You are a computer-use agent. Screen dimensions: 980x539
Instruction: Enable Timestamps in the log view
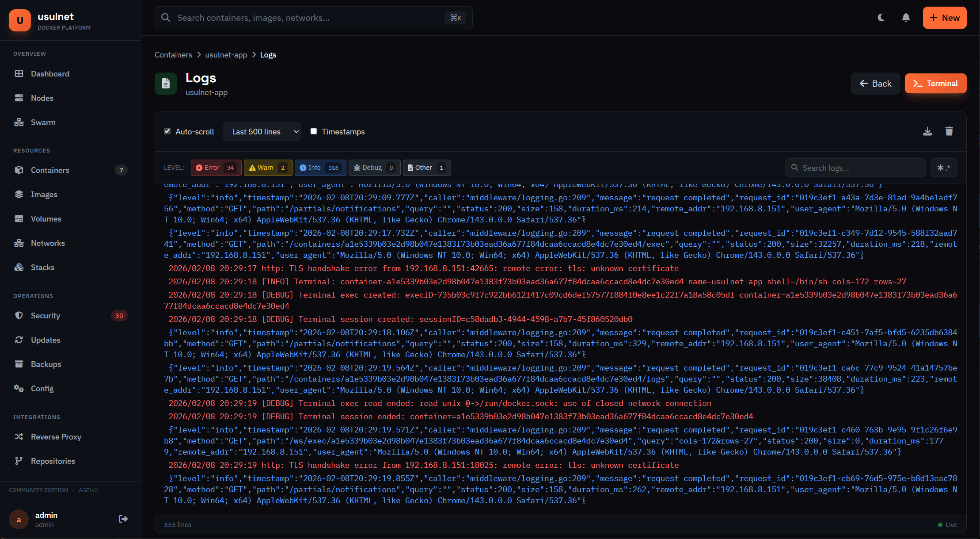(314, 131)
